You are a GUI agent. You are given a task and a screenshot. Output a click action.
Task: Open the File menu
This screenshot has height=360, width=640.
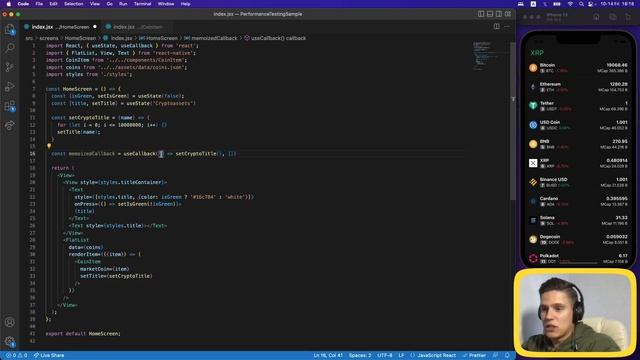coord(39,4)
